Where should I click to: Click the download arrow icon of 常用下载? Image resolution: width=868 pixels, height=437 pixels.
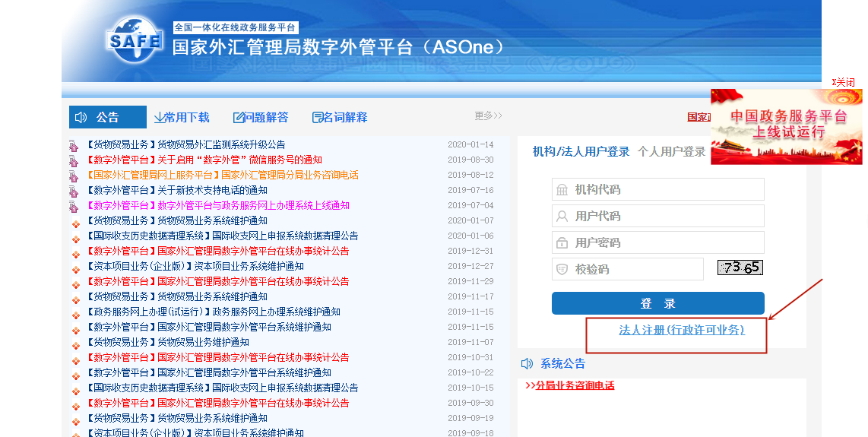tap(158, 117)
